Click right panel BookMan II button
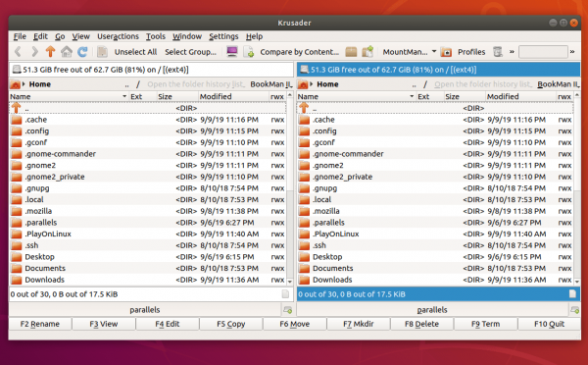 click(x=559, y=84)
